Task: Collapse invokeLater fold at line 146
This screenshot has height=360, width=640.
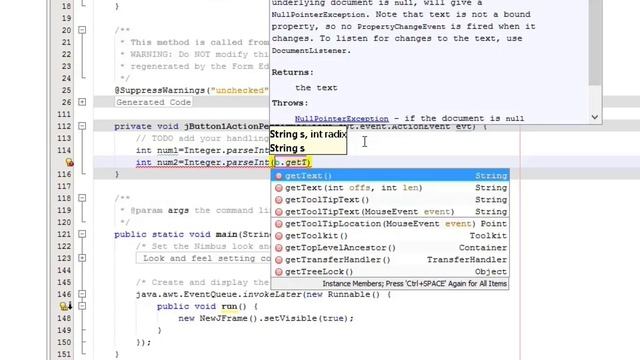Action: point(82,294)
